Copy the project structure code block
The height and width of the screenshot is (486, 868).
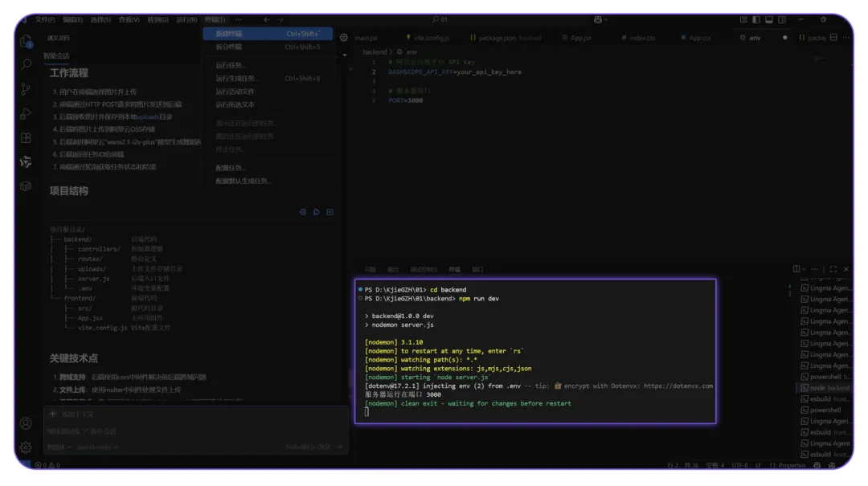pos(316,212)
